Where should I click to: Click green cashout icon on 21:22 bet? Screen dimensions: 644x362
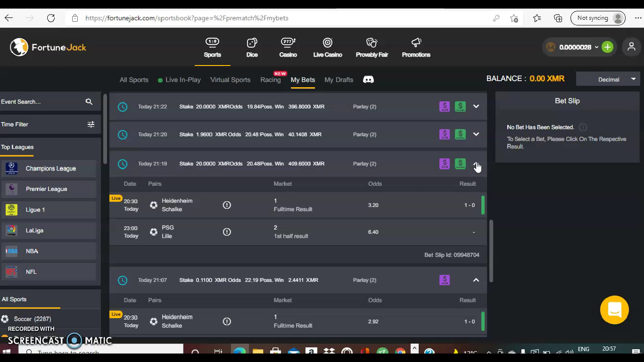tap(460, 107)
